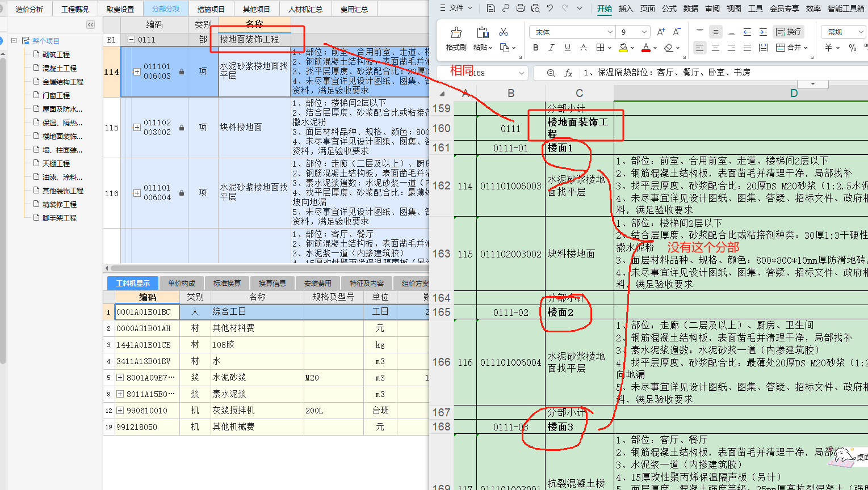Screen dimensions: 868x490
Task: Click the fx insert function icon
Action: click(x=568, y=73)
